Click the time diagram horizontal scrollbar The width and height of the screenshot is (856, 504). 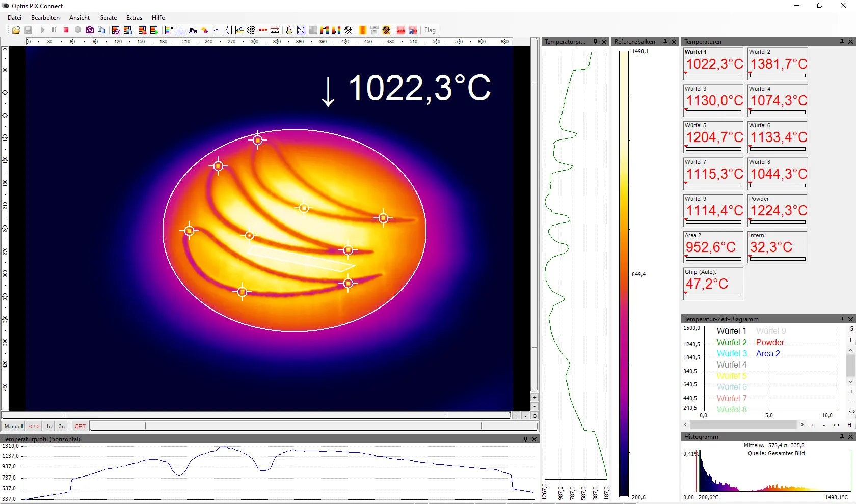(x=743, y=425)
